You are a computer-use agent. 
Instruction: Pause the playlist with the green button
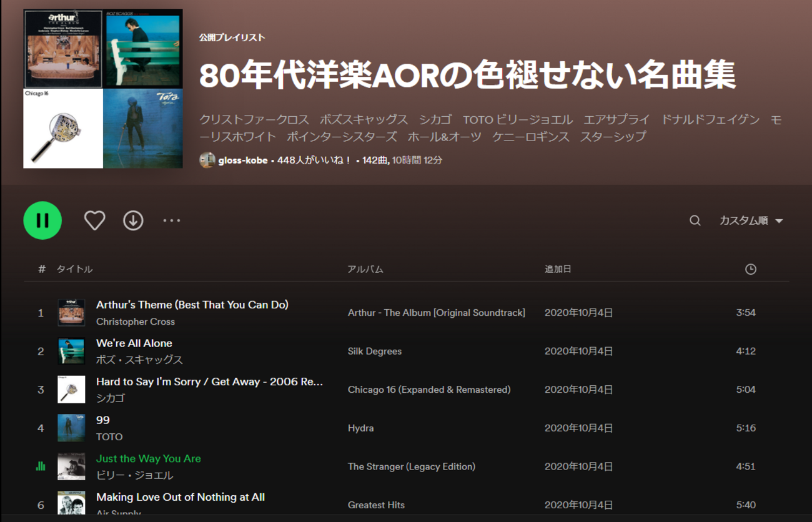[x=42, y=220]
